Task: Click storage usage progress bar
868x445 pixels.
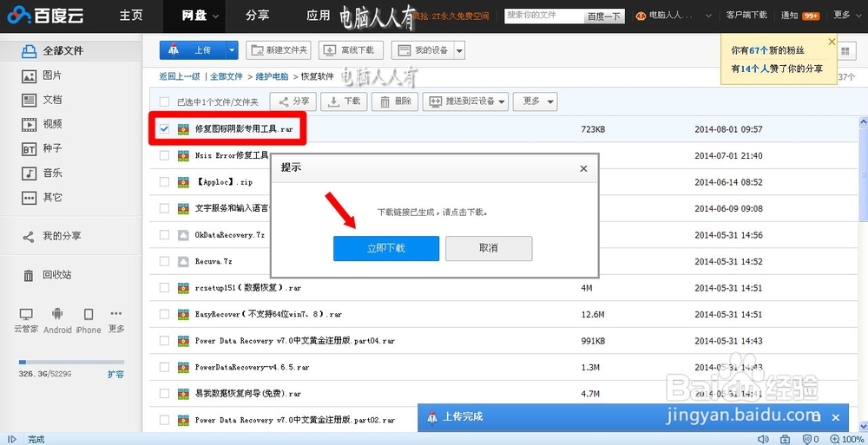Action: pos(71,362)
